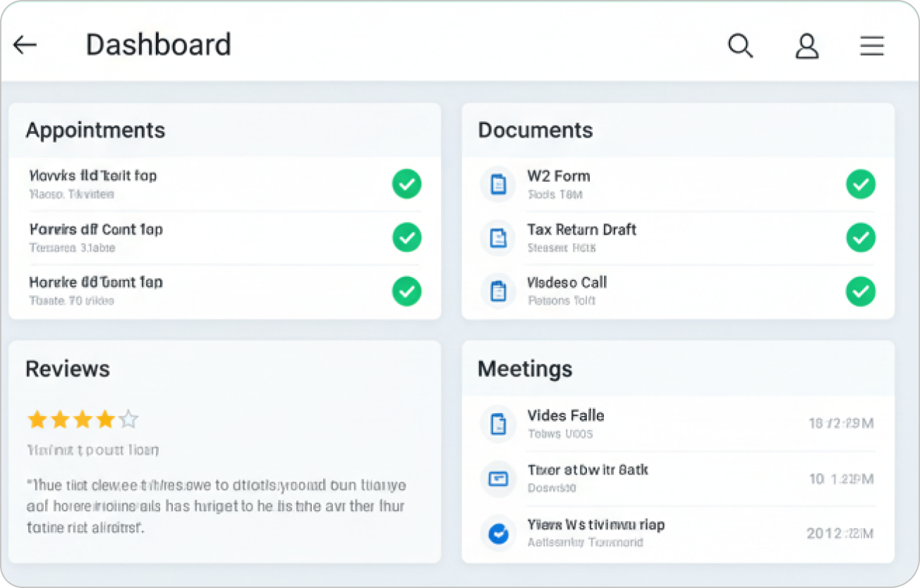This screenshot has width=920, height=588.
Task: Toggle the third appointment's green checkmark
Action: click(x=406, y=291)
